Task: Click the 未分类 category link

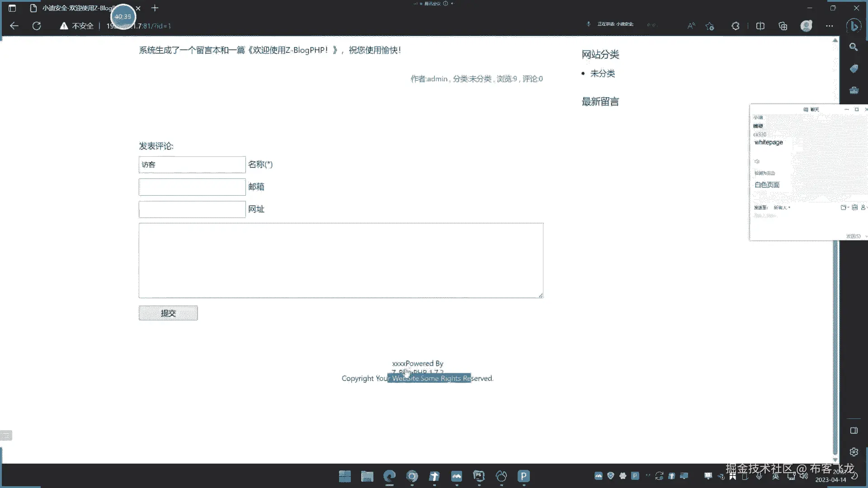Action: click(x=602, y=73)
